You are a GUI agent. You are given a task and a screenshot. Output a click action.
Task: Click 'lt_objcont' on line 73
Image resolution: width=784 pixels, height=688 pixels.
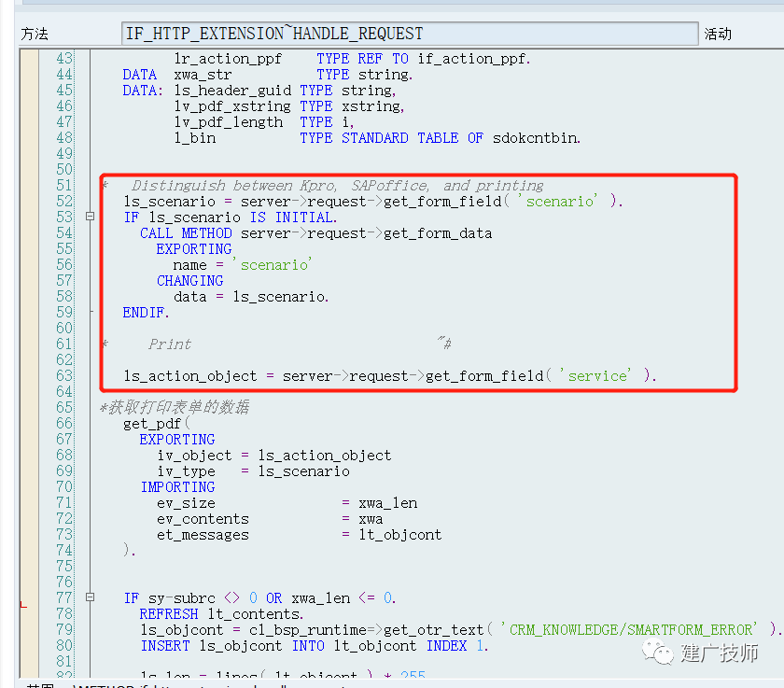(x=400, y=535)
